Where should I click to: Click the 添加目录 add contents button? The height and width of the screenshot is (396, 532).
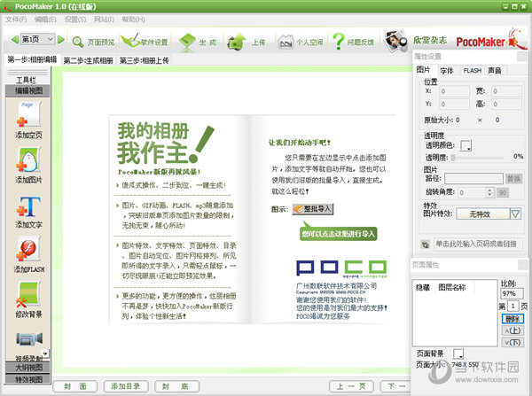click(126, 386)
